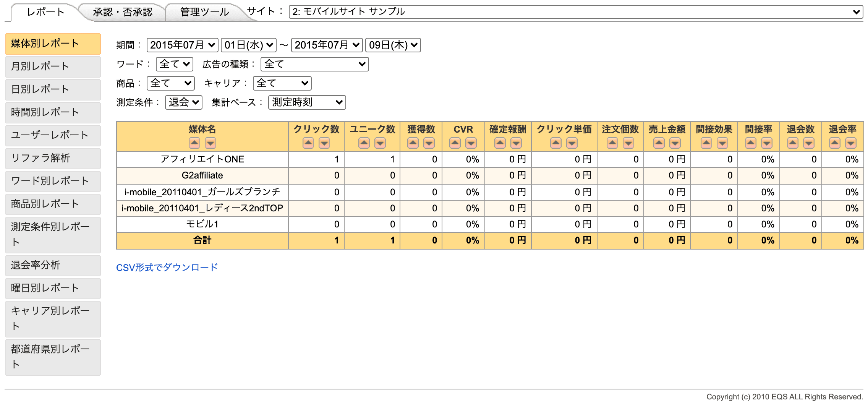The image size is (868, 412).
Task: Sort 媒体名 column ascending with up arrow
Action: [194, 143]
